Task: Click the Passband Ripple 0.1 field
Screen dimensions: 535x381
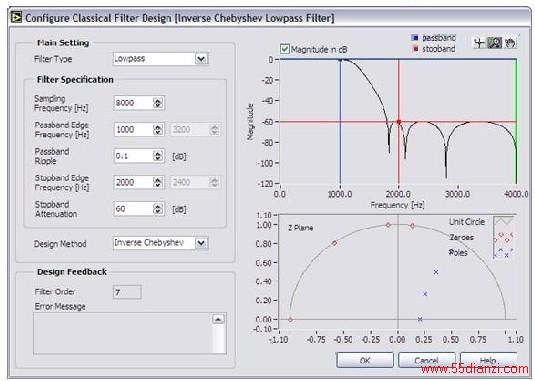Action: coord(134,156)
